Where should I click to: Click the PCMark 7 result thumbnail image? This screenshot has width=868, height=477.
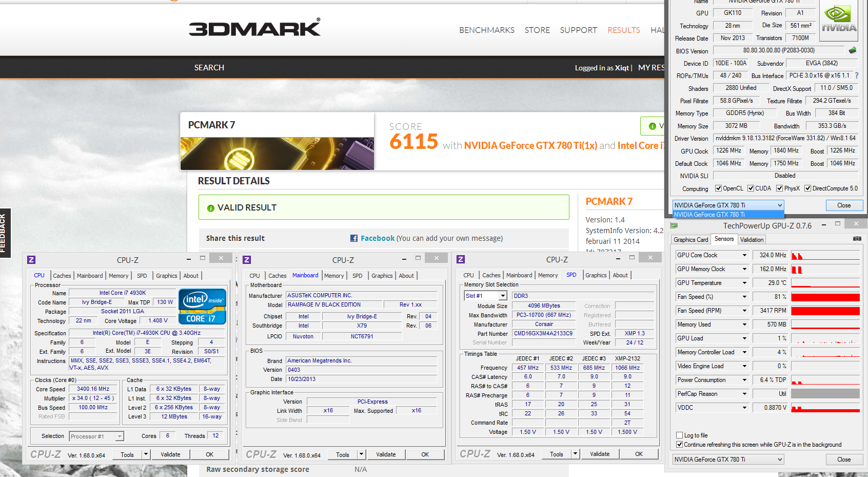(x=277, y=154)
